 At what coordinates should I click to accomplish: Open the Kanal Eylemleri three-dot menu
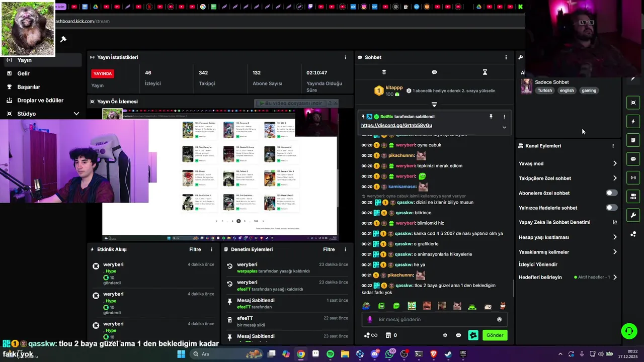pos(613,146)
